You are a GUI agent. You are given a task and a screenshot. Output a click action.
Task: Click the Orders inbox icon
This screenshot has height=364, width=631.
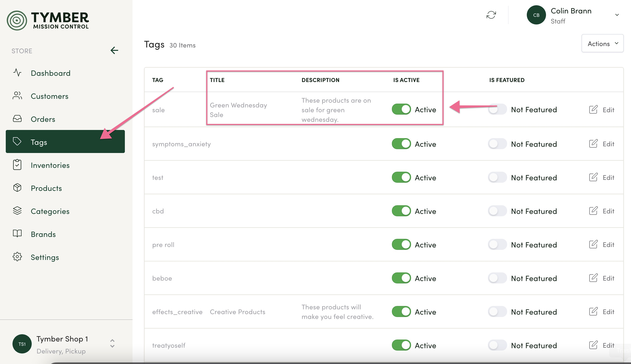[17, 118]
